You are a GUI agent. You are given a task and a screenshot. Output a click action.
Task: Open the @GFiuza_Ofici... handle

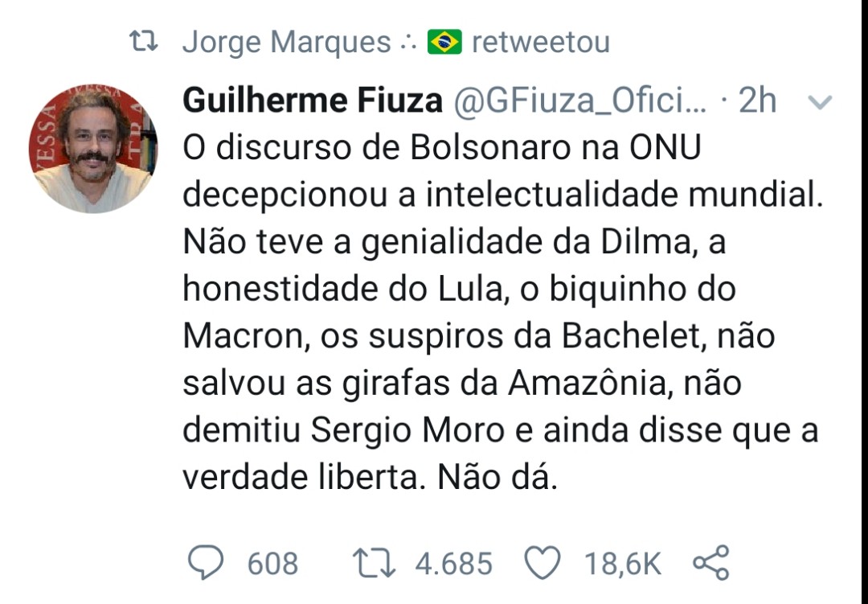pyautogui.click(x=580, y=101)
